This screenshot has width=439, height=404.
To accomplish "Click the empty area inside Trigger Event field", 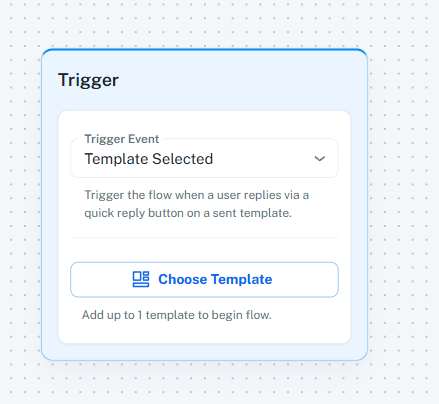I will (x=263, y=159).
